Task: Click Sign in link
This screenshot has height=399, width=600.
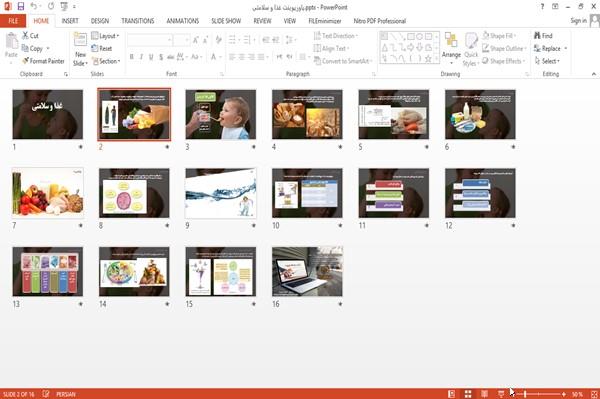Action: click(x=578, y=21)
